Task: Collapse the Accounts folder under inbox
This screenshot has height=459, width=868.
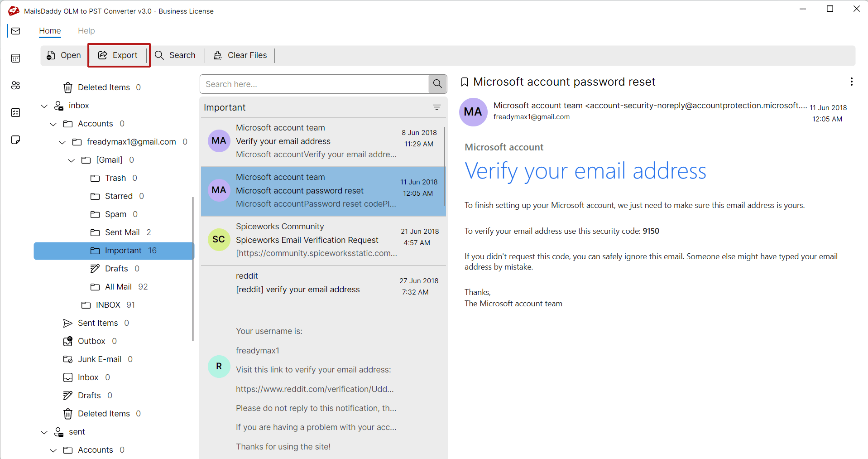Action: 53,124
